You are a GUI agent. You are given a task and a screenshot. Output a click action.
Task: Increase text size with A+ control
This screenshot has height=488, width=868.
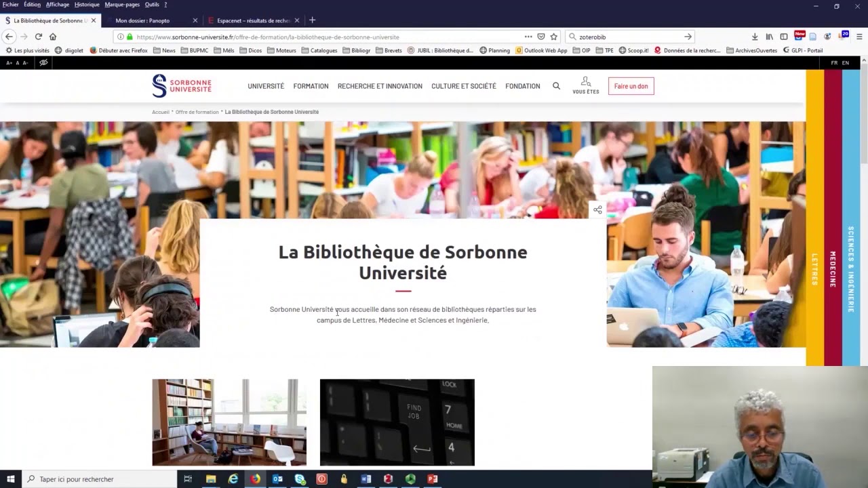(x=9, y=62)
